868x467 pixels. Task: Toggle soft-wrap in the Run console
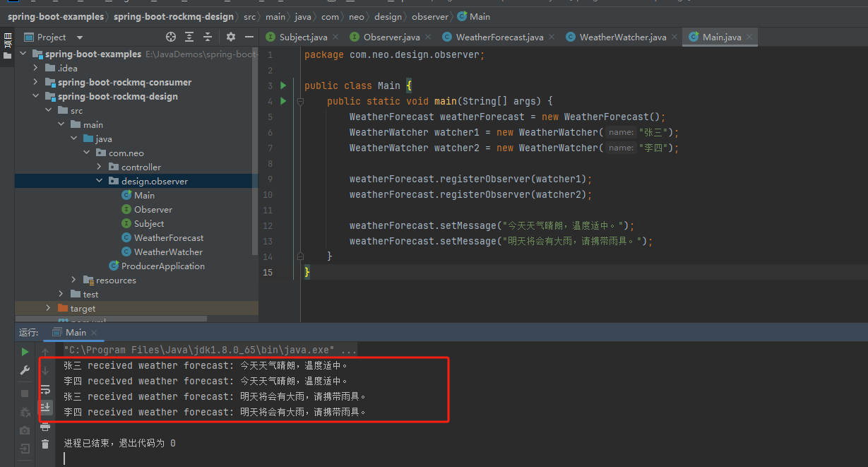tap(45, 389)
